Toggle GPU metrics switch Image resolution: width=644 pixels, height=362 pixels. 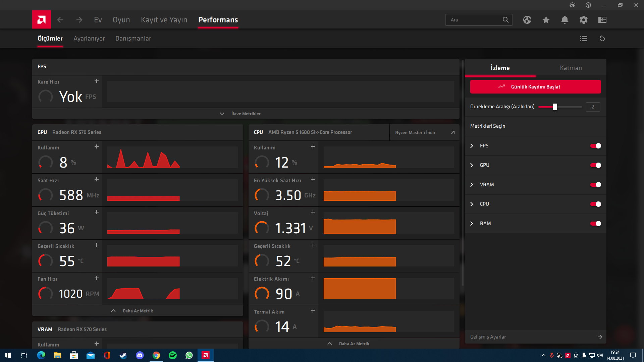(596, 165)
